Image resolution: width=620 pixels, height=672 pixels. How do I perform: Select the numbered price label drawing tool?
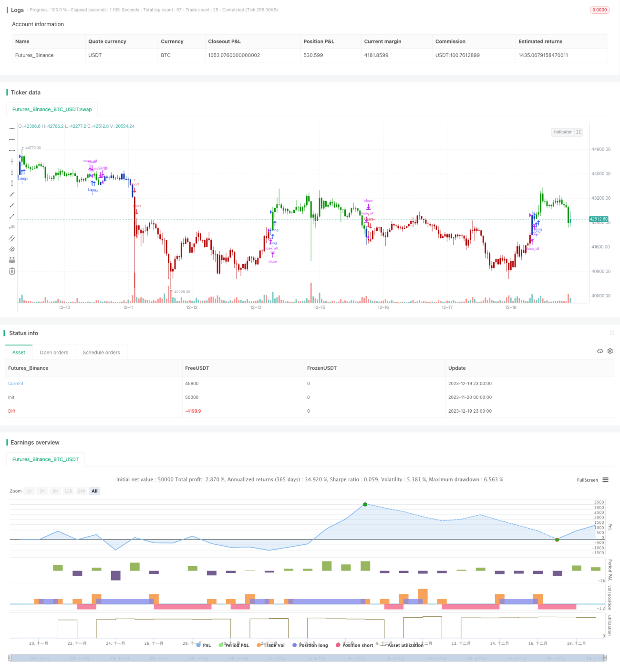click(x=12, y=227)
